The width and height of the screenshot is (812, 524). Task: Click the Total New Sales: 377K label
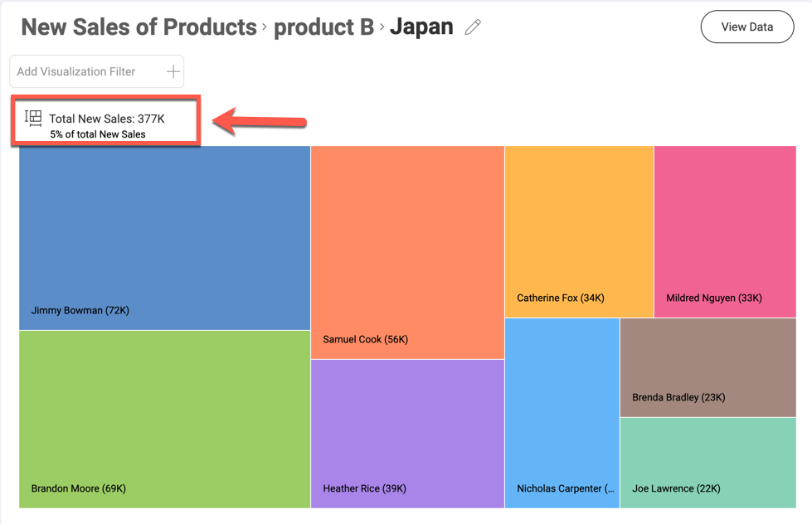click(107, 119)
